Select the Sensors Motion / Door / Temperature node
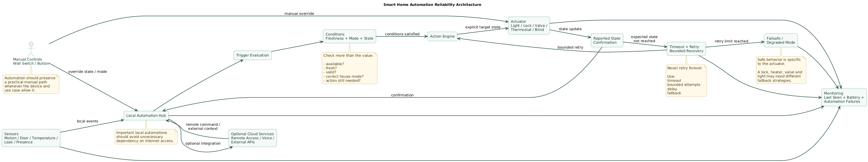868x162 pixels. [x=31, y=138]
